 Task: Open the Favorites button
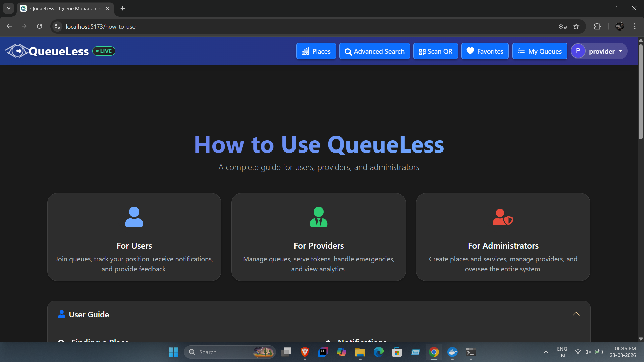point(485,51)
